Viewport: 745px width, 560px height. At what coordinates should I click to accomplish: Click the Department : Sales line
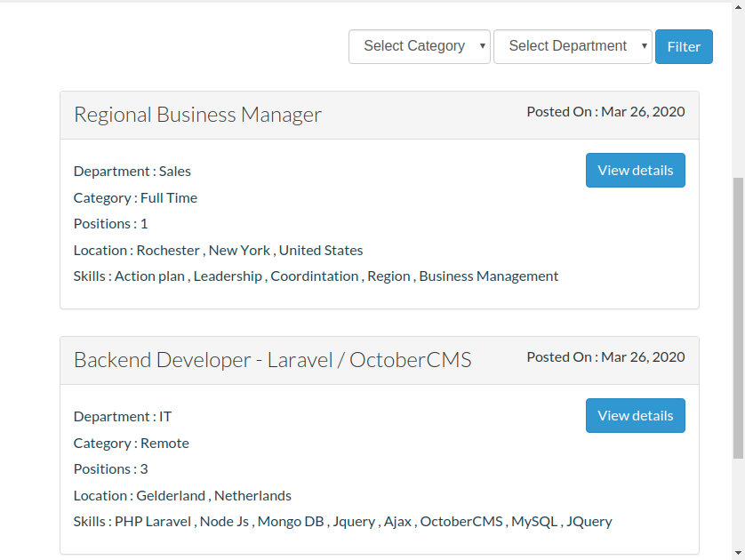click(132, 171)
